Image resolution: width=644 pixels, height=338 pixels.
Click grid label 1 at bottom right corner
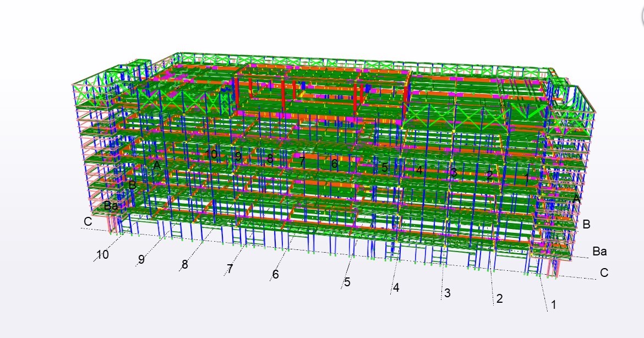[x=553, y=304]
